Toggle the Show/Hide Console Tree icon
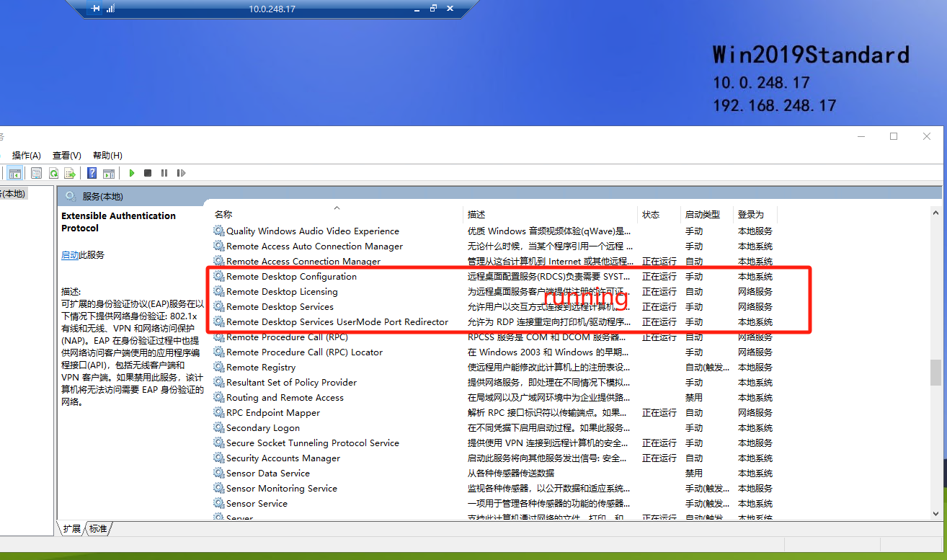 (15, 173)
